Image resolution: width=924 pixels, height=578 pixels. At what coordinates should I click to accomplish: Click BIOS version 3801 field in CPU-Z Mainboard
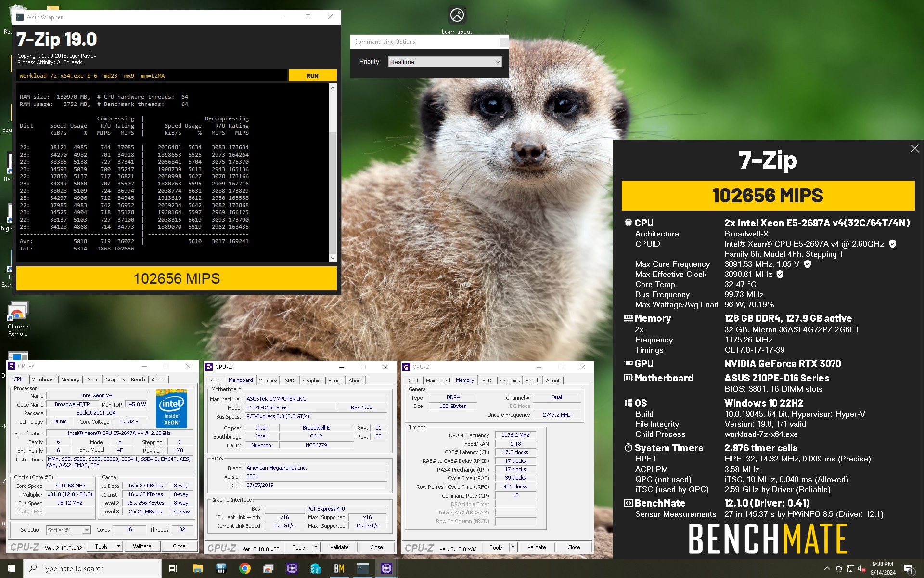pos(316,476)
